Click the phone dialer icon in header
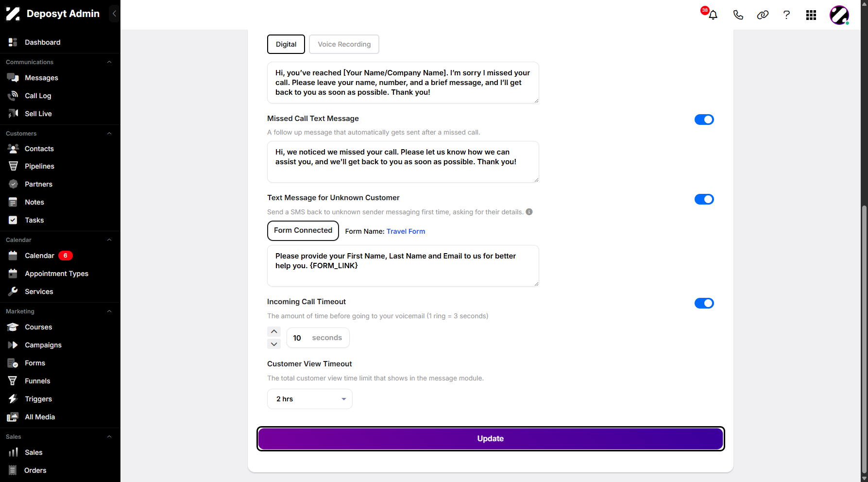 738,15
